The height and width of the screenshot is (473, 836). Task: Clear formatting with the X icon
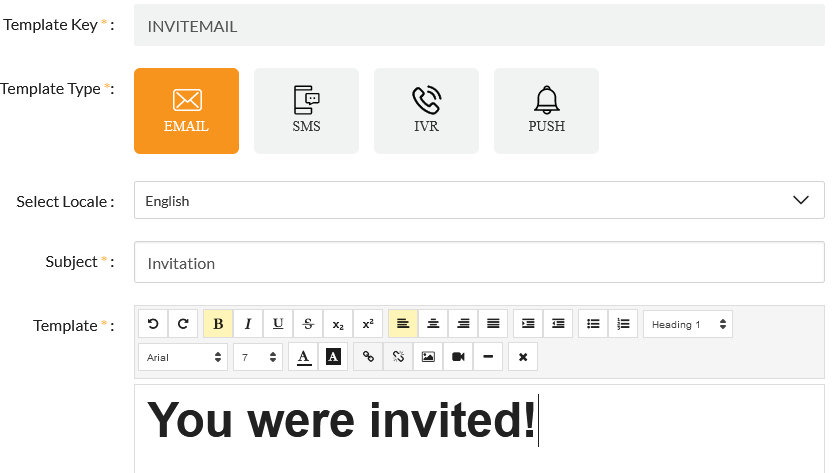(x=523, y=357)
